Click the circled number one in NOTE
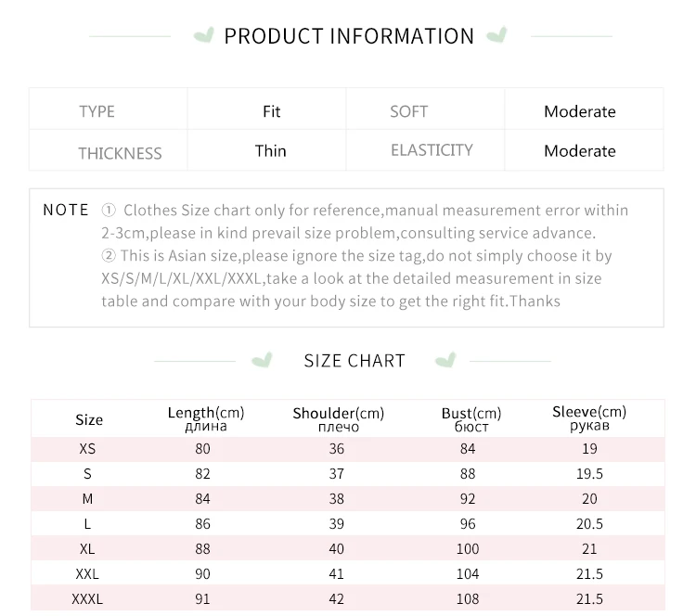Viewport: 696px width, 616px height. click(x=109, y=210)
